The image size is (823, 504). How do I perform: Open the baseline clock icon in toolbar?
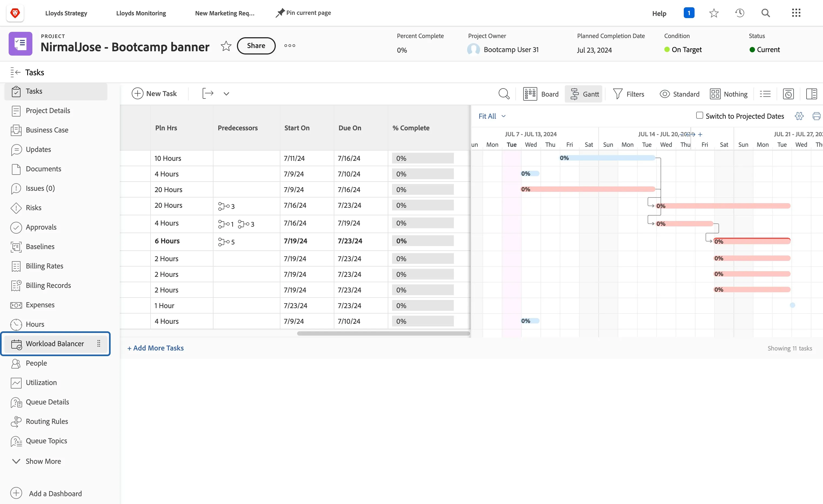click(788, 94)
